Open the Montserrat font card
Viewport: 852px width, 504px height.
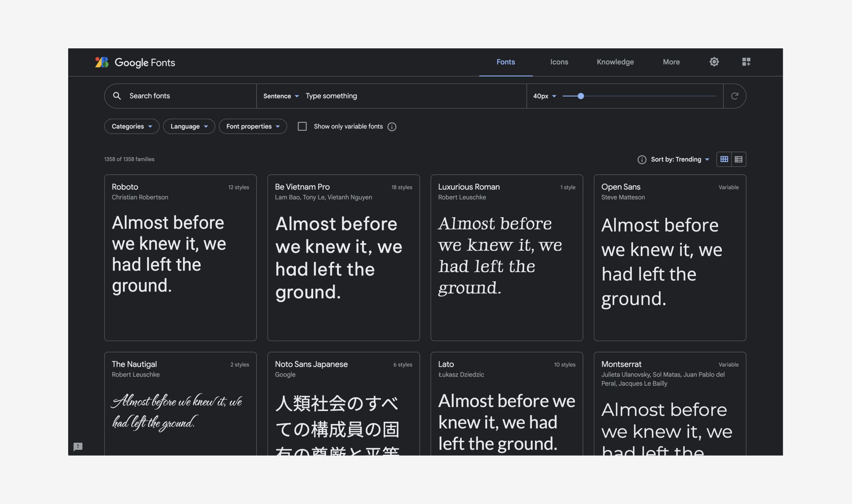pos(670,404)
